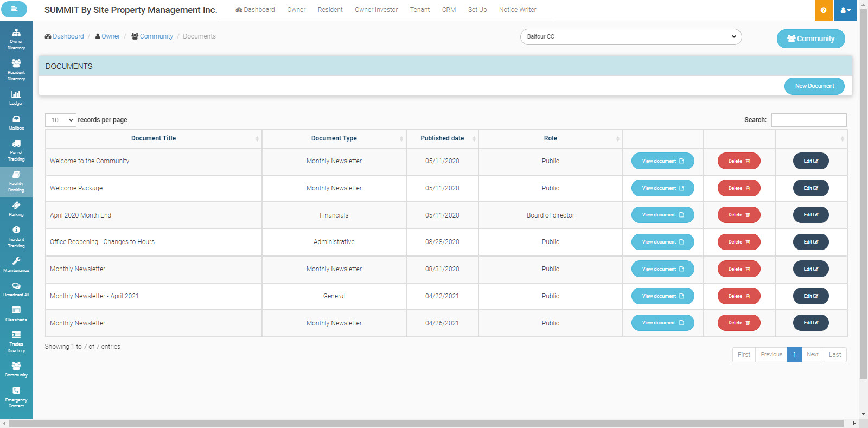
Task: Go to Mailbox in sidebar
Action: 16,123
